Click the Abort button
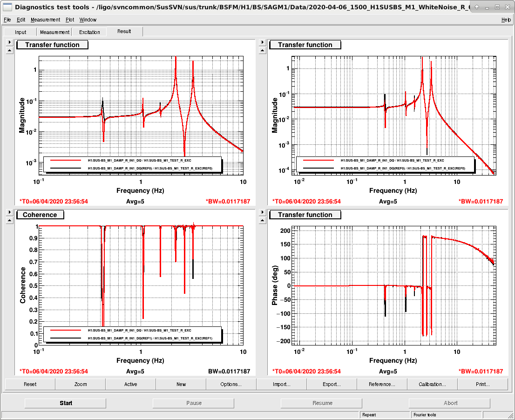Image resolution: width=515 pixels, height=420 pixels. click(x=450, y=403)
